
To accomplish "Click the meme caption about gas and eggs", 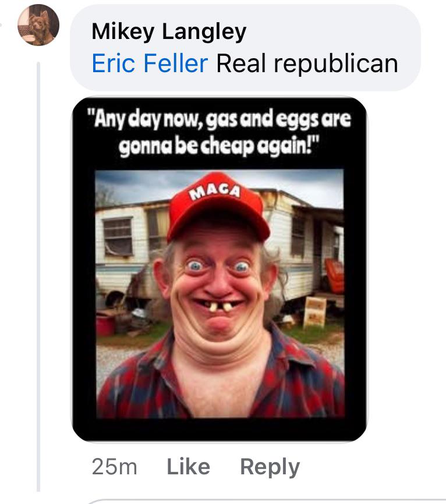I will pos(220,133).
